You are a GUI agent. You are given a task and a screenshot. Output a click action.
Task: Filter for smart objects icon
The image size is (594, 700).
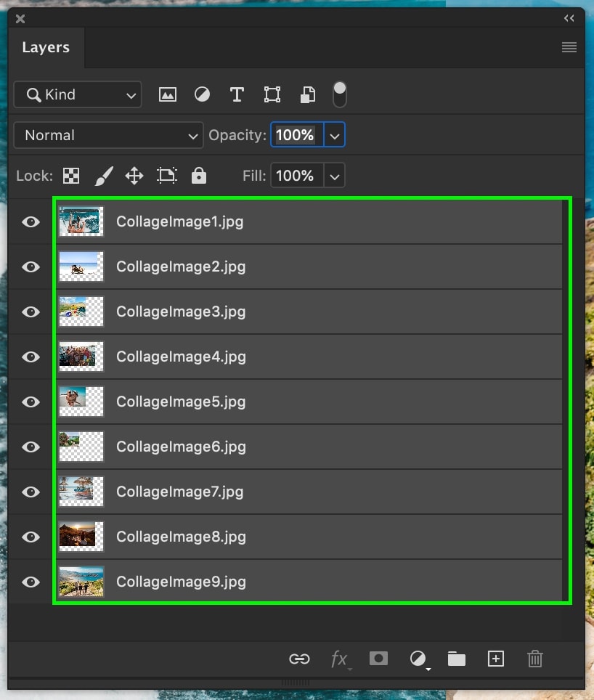pyautogui.click(x=307, y=94)
